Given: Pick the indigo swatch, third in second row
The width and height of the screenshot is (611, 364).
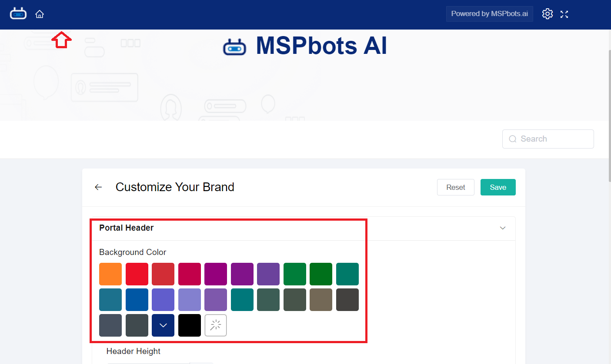Looking at the screenshot, I should [163, 300].
